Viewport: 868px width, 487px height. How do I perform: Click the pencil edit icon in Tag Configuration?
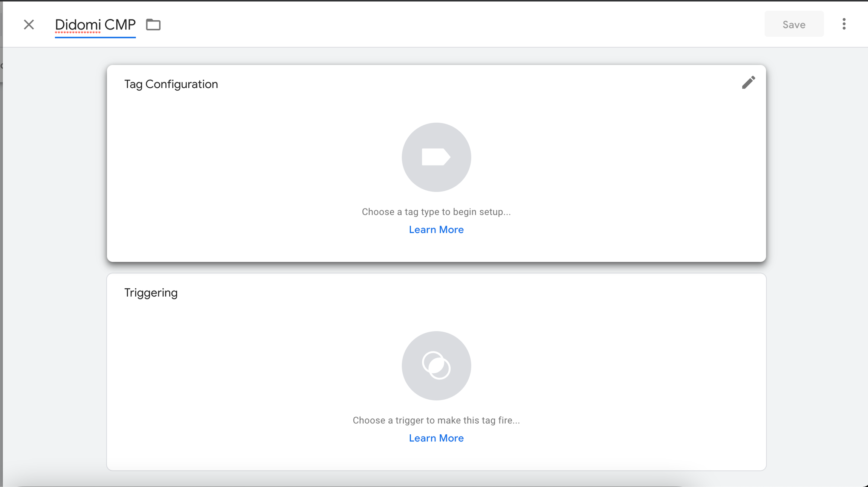[x=748, y=82]
